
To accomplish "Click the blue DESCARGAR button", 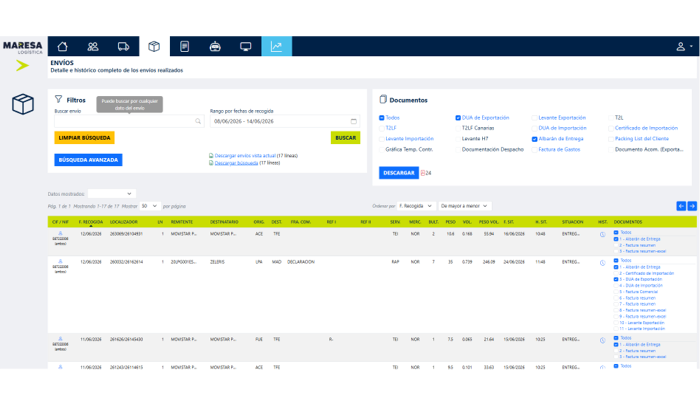I will [399, 173].
